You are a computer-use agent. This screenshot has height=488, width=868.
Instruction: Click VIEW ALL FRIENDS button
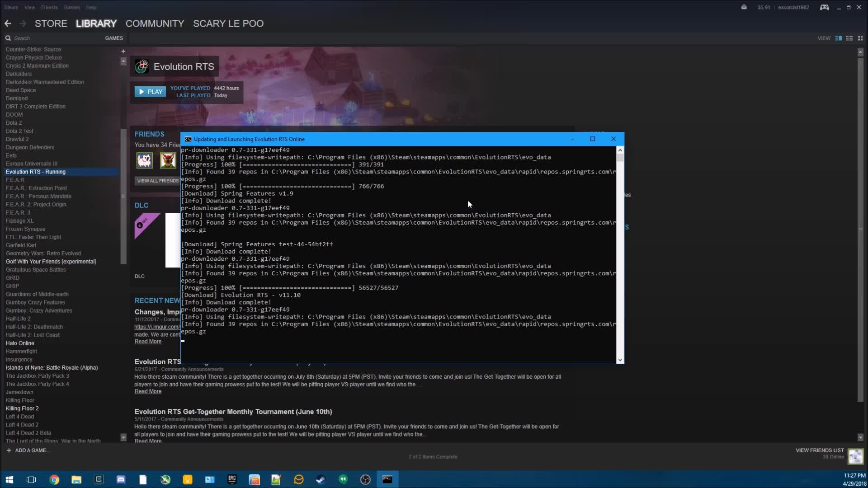158,181
